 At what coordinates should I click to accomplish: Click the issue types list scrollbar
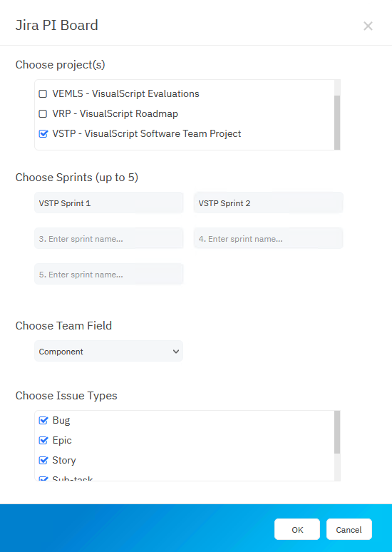click(x=337, y=432)
